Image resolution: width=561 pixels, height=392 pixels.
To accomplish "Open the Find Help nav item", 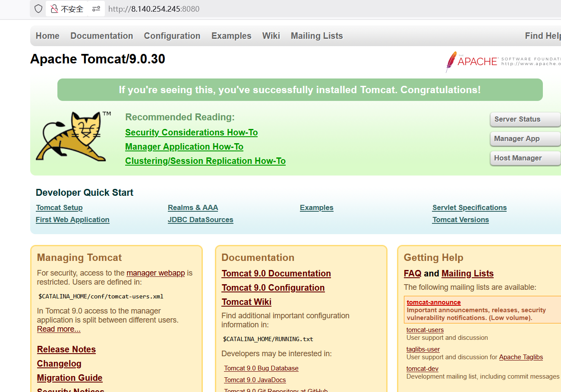I will pyautogui.click(x=543, y=36).
